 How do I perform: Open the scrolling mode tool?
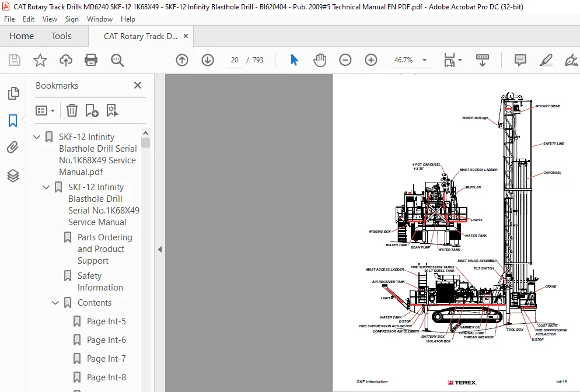tap(483, 60)
